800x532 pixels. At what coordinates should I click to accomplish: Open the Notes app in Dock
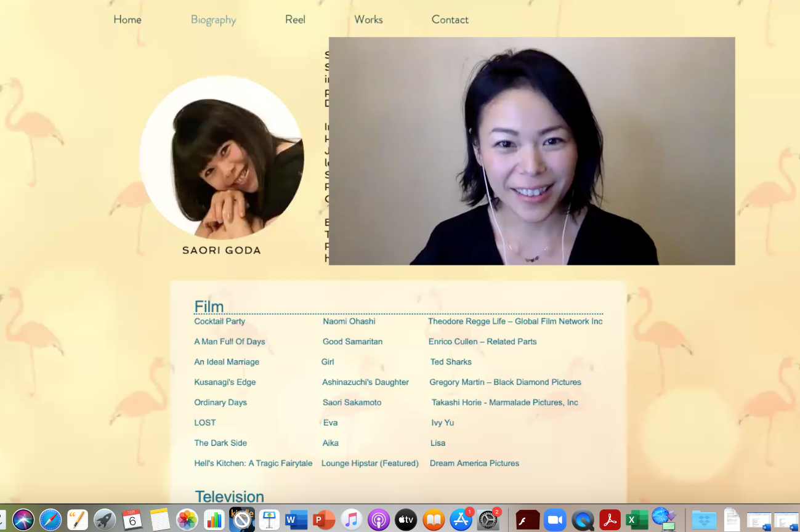click(160, 520)
